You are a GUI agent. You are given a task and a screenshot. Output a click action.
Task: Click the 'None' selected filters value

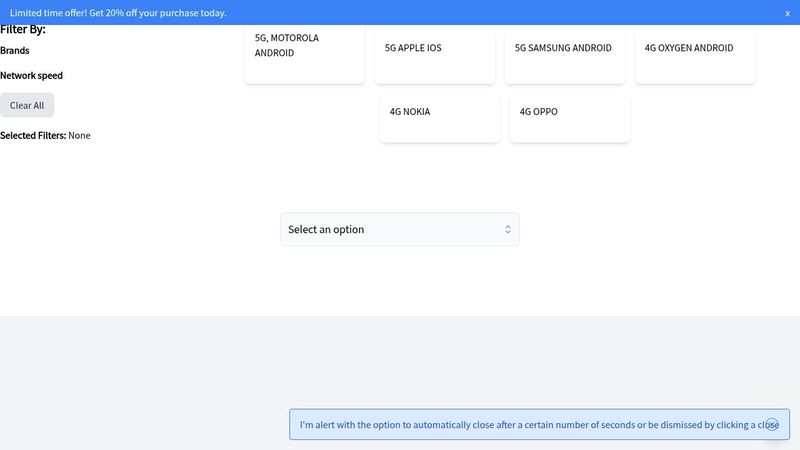79,135
